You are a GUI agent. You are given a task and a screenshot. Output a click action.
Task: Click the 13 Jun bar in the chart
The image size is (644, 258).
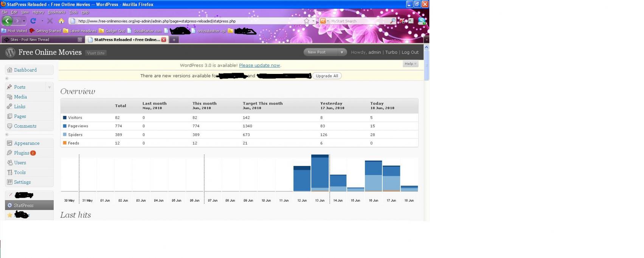pyautogui.click(x=320, y=173)
